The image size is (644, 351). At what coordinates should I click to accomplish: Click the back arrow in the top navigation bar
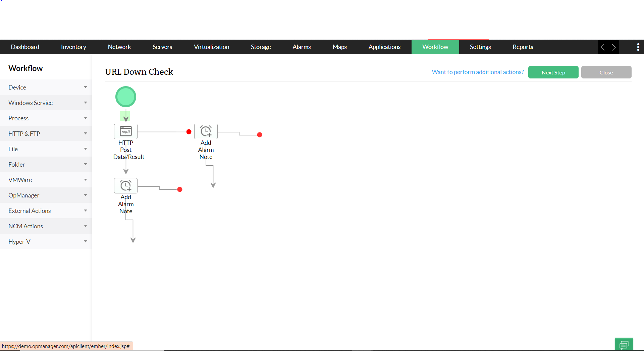coord(603,47)
